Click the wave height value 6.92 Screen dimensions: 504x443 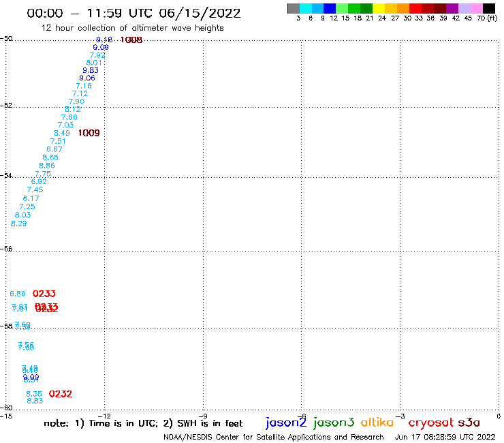point(39,181)
